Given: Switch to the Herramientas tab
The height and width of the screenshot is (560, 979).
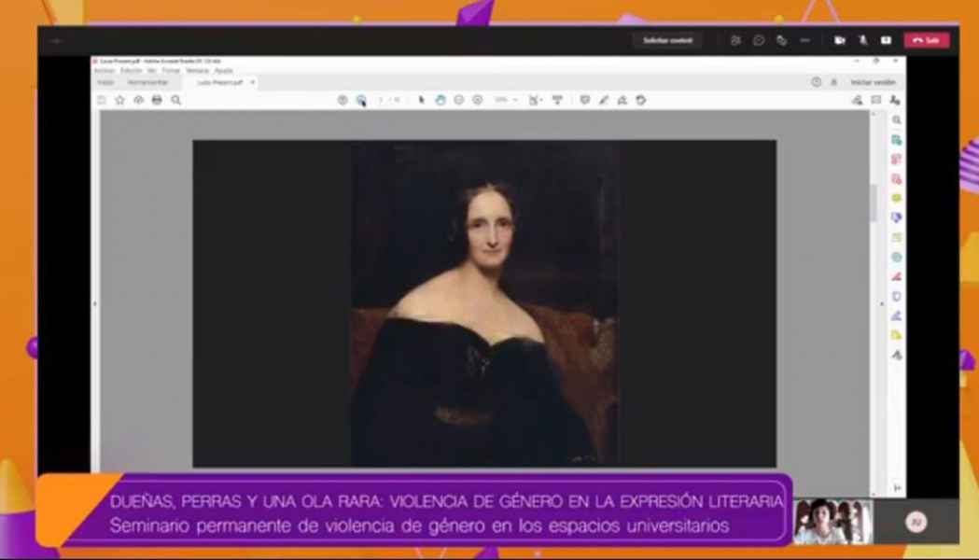Looking at the screenshot, I should click(147, 82).
